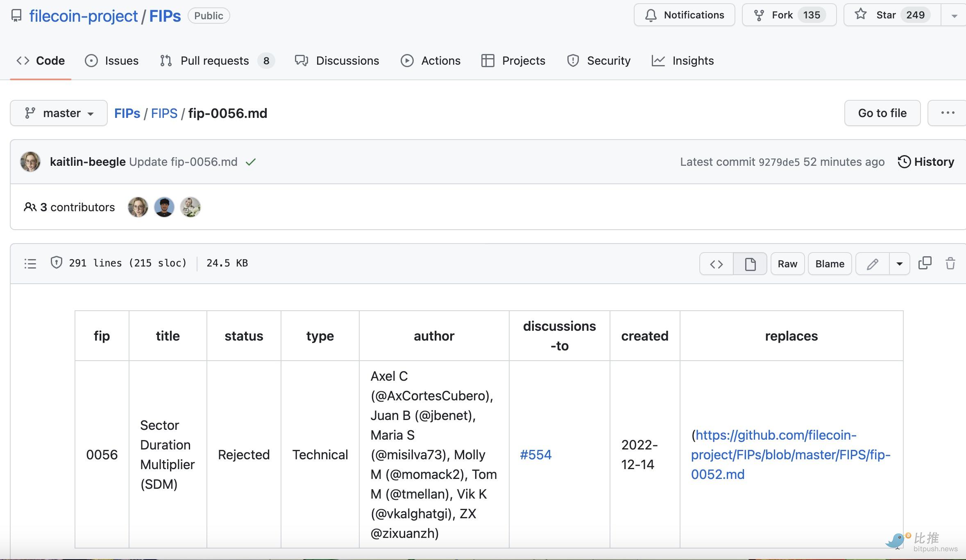The image size is (966, 560).
Task: Switch to the Code tab
Action: tap(41, 61)
